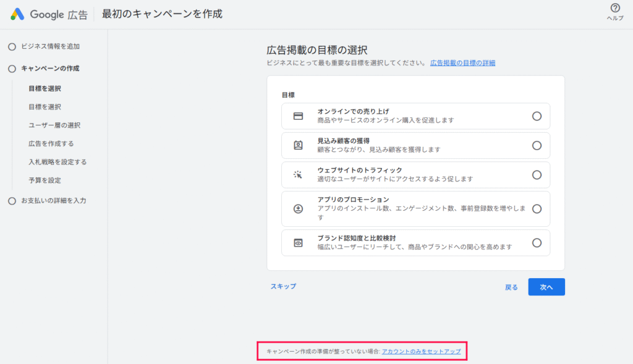Click the step circle next to ビジネス情報を追加
Image resolution: width=633 pixels, height=364 pixels.
click(x=11, y=46)
